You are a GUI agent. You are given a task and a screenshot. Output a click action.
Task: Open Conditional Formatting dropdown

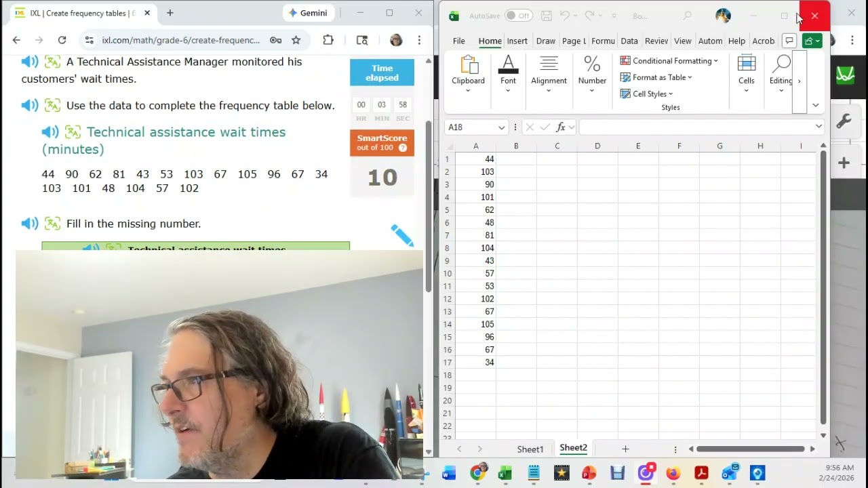click(x=669, y=61)
